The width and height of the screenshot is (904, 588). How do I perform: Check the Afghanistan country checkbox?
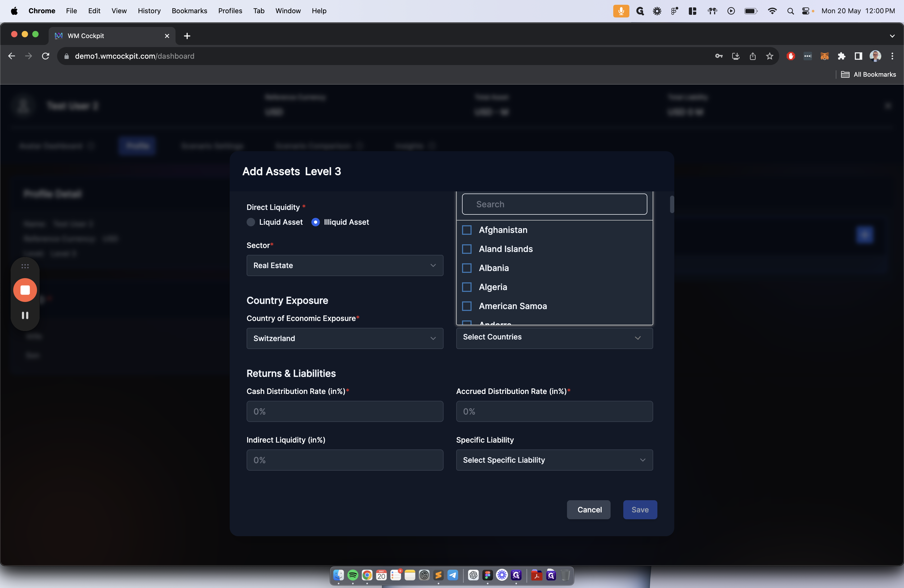467,230
